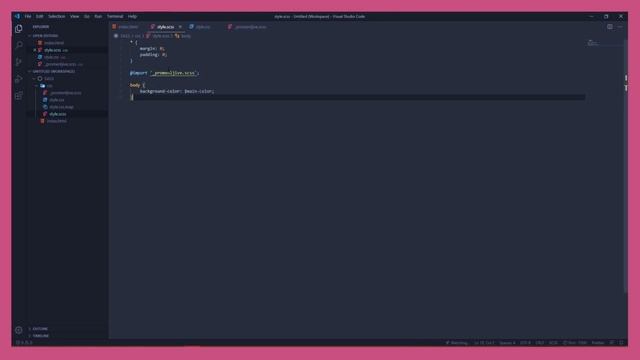Image resolution: width=640 pixels, height=360 pixels.
Task: Open the editor More Actions menu
Action: [620, 27]
